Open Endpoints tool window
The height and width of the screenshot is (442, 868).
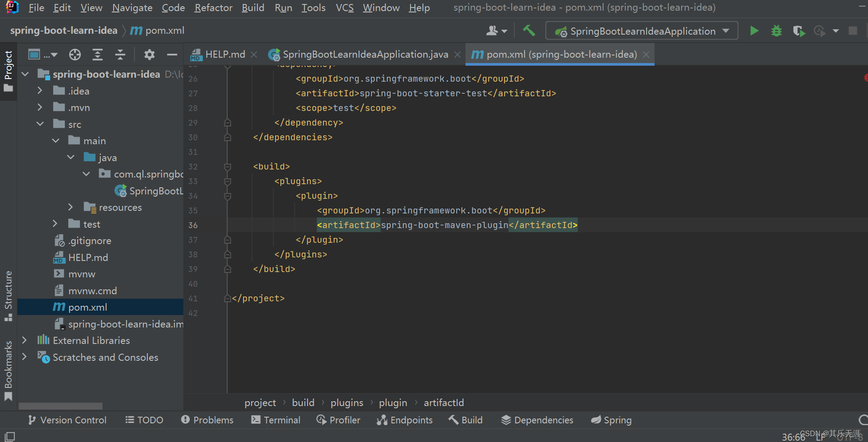(405, 420)
